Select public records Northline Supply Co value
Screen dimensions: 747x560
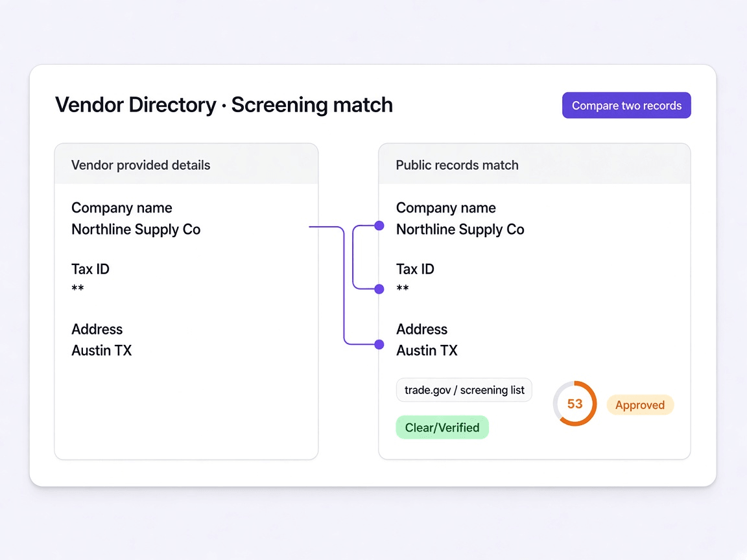coord(460,229)
